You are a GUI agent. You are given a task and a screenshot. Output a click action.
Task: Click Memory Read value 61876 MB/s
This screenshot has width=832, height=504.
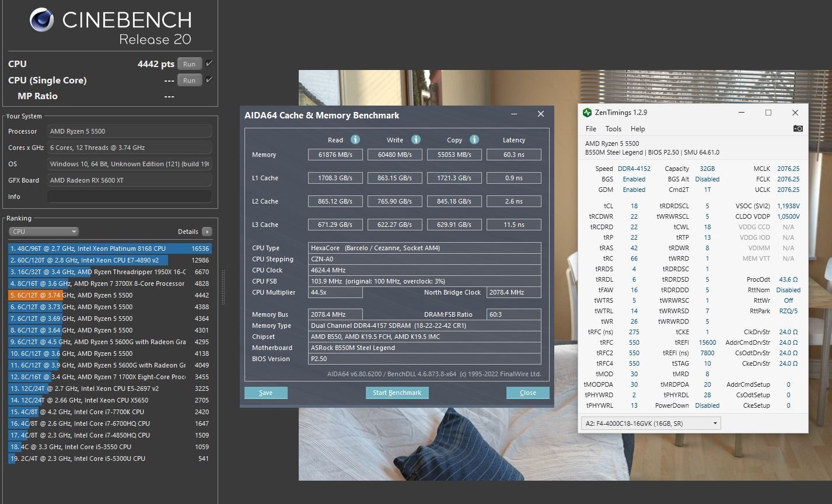(335, 155)
